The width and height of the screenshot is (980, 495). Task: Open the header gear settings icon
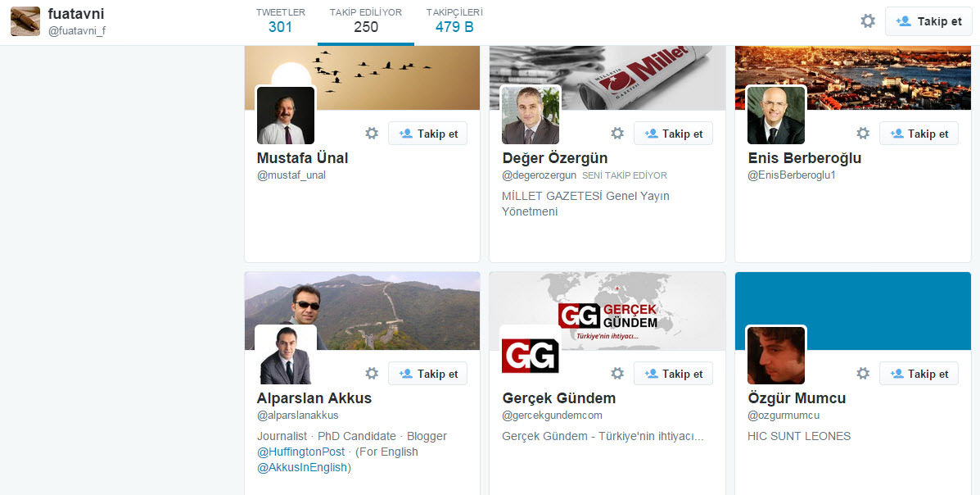click(x=868, y=21)
